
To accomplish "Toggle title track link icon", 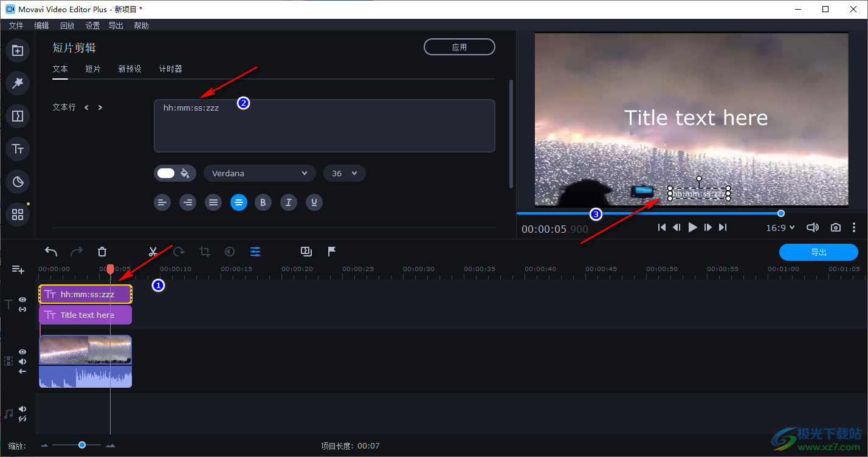I will pos(22,309).
